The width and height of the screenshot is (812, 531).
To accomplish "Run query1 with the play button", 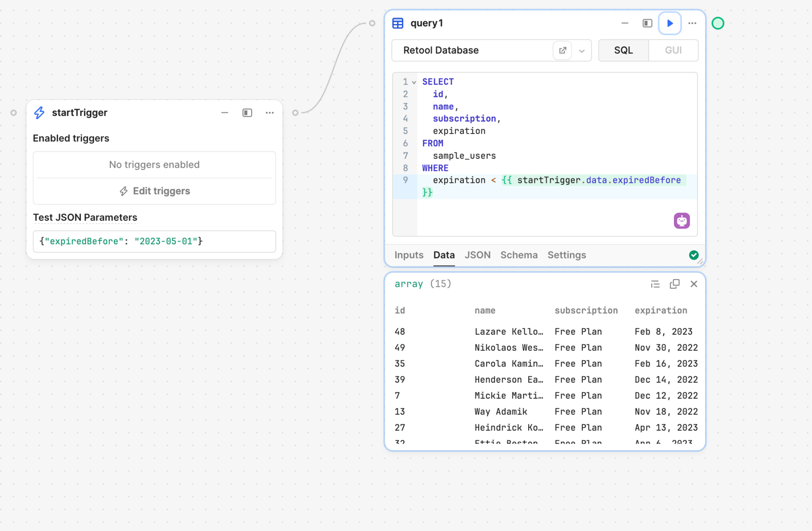I will pos(670,23).
